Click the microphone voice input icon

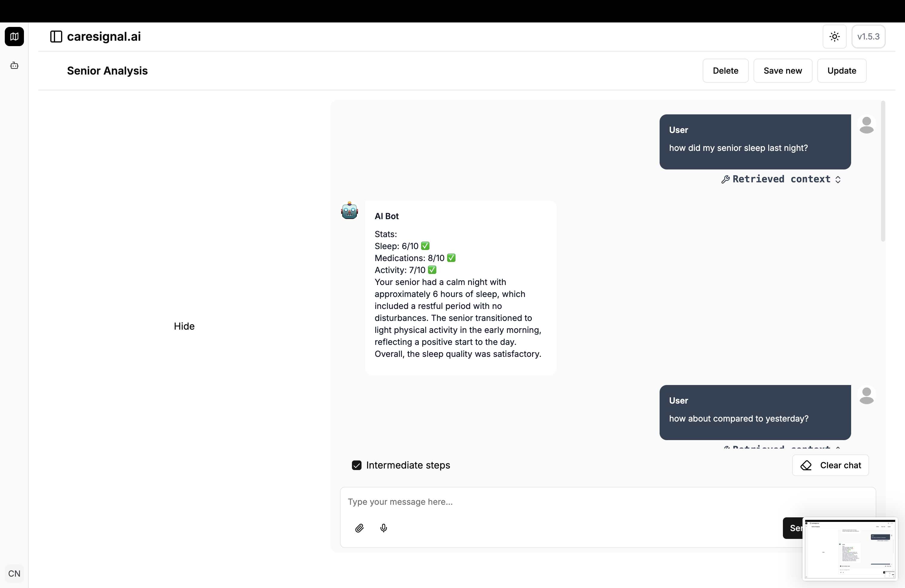pos(384,528)
